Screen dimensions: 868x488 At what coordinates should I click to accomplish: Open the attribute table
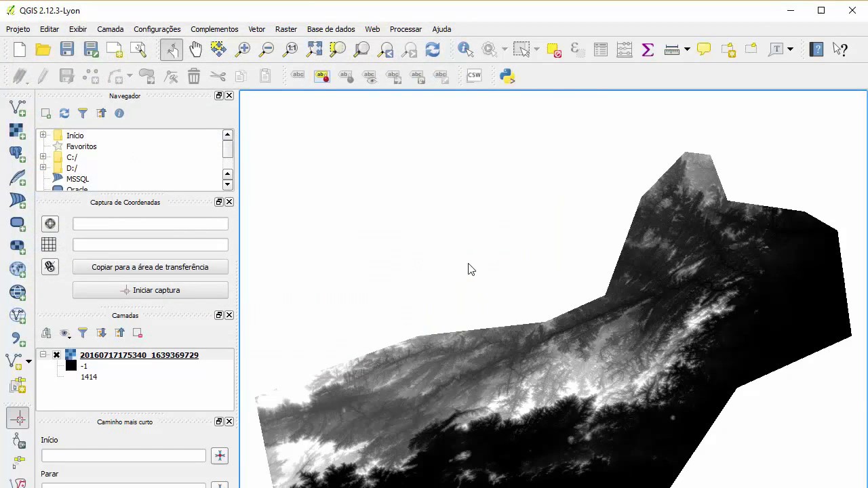coord(601,49)
